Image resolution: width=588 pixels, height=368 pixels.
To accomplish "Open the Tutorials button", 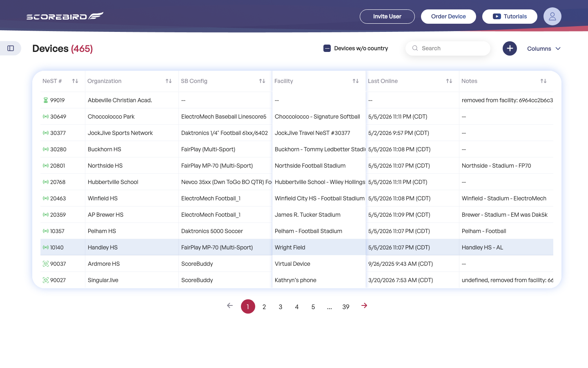I will pyautogui.click(x=510, y=16).
